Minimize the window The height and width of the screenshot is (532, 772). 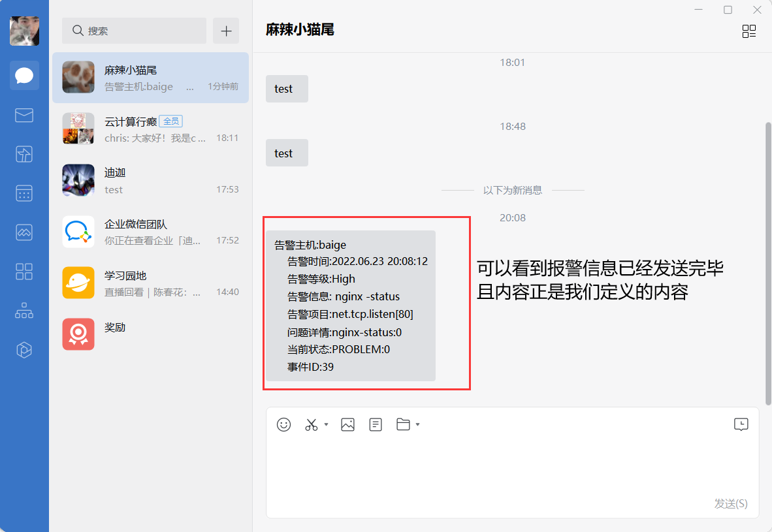[x=698, y=10]
